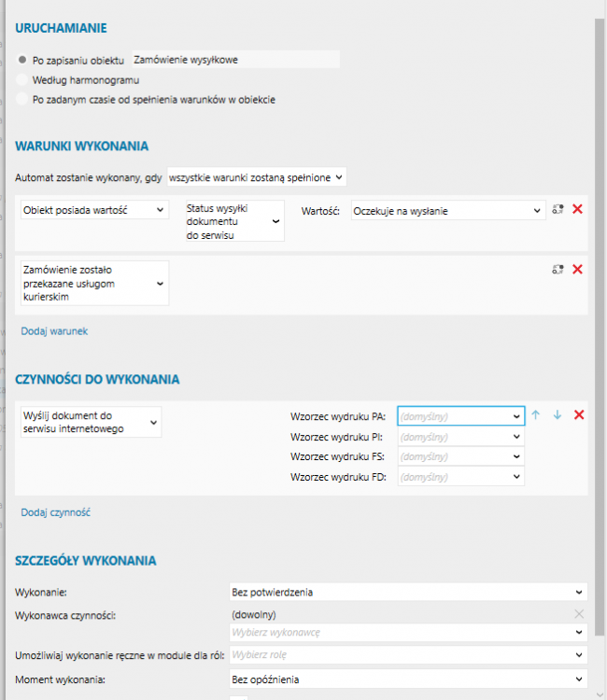Delete the 'Zamówienie zostało przekazane' condition
607x700 pixels.
tap(577, 269)
